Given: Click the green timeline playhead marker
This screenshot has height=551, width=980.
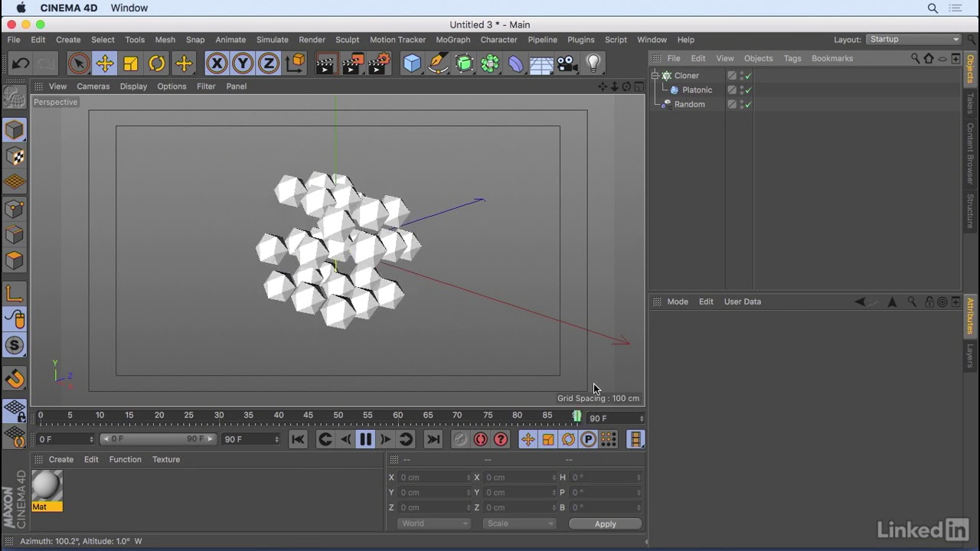Looking at the screenshot, I should 577,416.
